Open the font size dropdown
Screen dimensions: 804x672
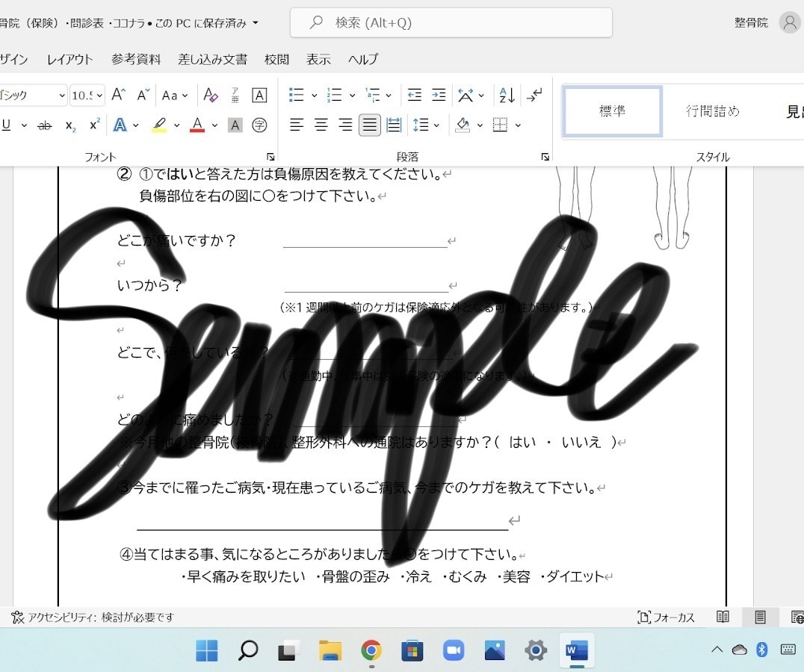[x=99, y=96]
